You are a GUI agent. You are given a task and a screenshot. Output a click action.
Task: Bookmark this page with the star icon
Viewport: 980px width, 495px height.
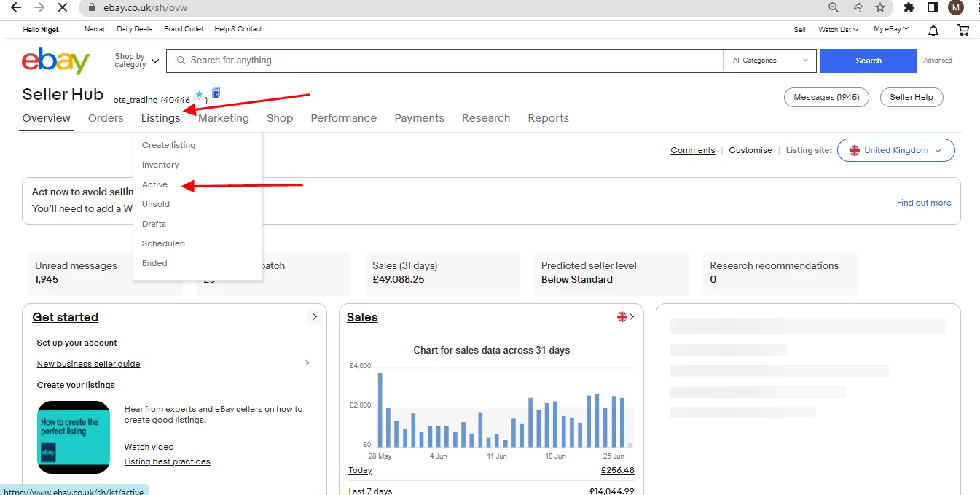click(x=880, y=7)
